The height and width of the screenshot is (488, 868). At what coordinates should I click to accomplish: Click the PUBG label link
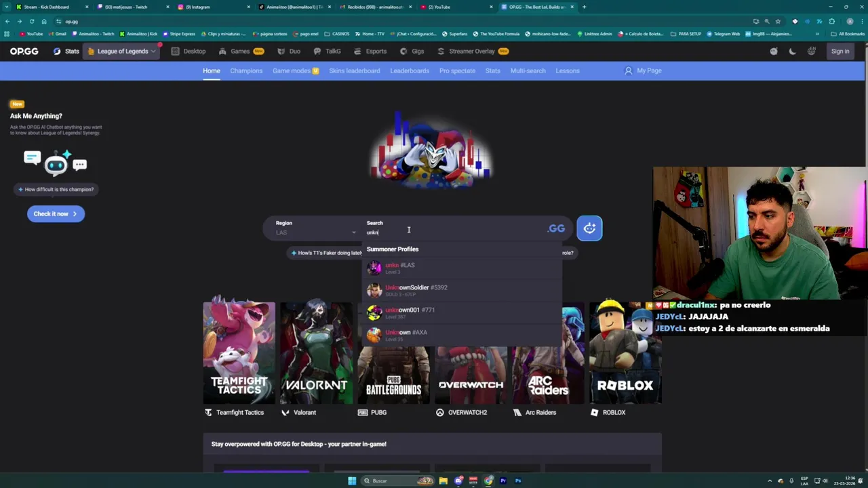tap(373, 412)
